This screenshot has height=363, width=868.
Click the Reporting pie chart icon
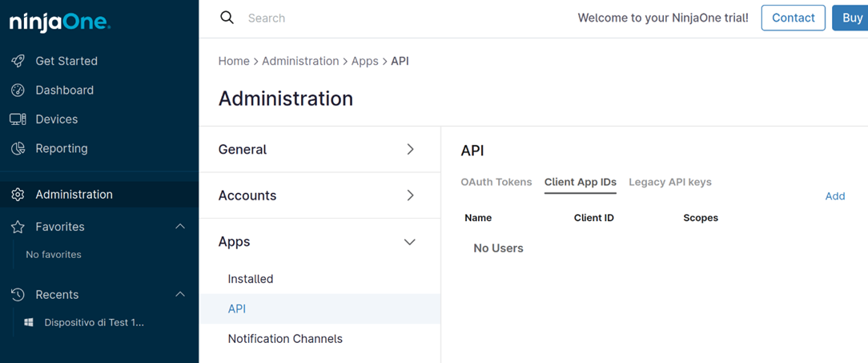tap(18, 148)
